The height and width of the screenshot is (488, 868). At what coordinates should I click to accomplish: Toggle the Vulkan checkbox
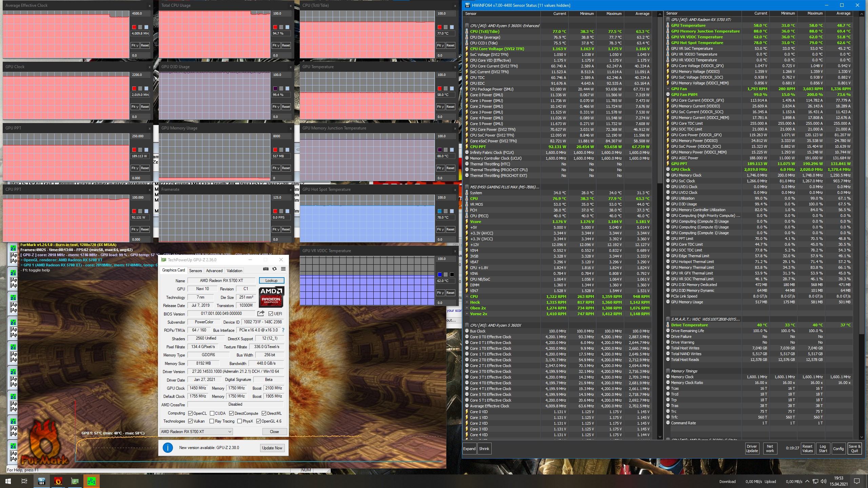coord(191,421)
